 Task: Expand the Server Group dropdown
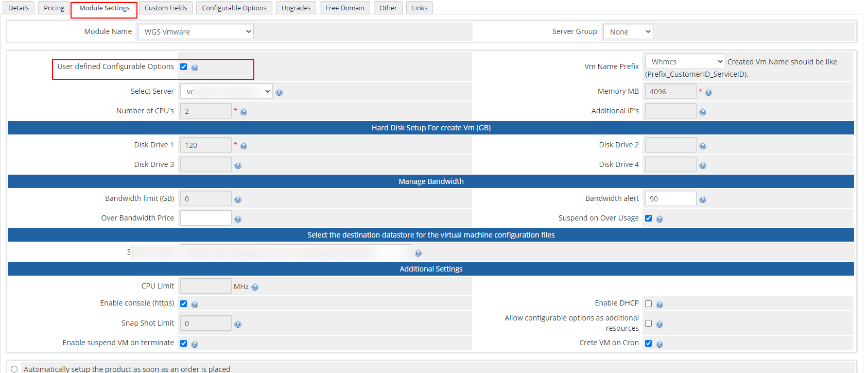pos(628,32)
